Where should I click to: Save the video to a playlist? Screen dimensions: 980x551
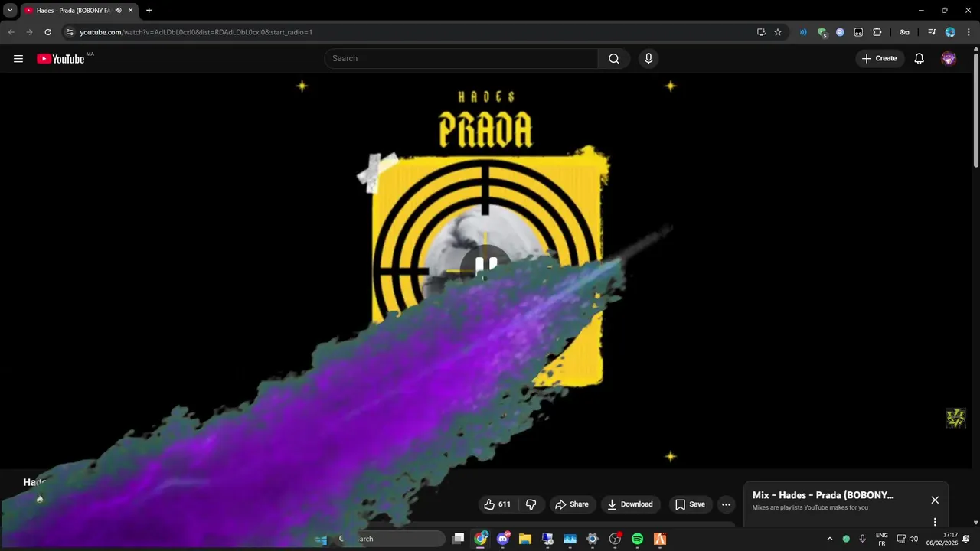[690, 504]
